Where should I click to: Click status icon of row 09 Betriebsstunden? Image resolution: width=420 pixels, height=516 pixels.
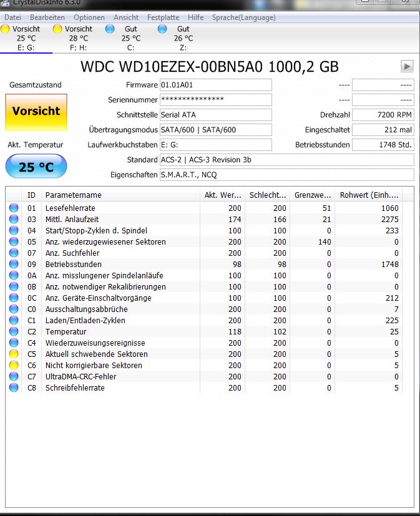point(14,264)
